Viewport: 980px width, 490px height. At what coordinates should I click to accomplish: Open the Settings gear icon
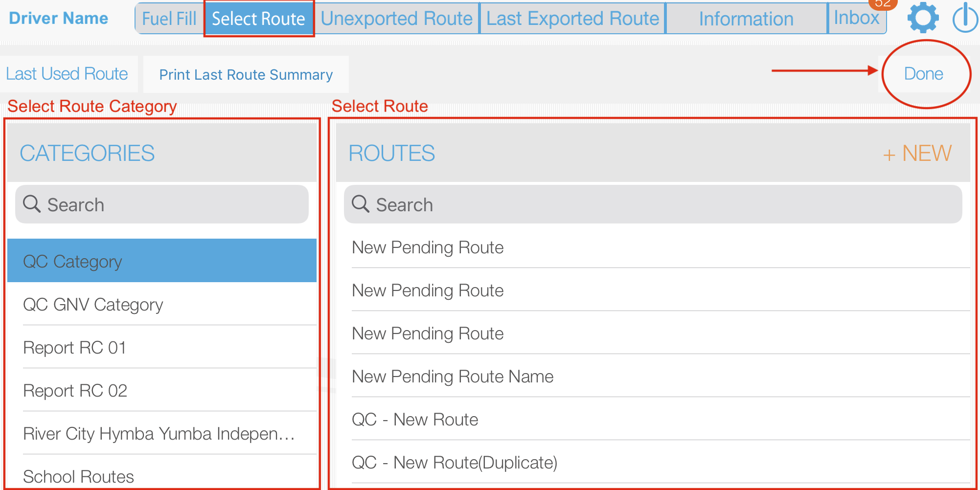point(922,18)
